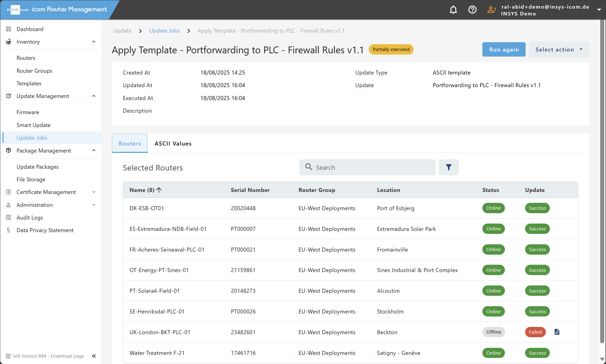Viewport: 606px width, 364px height.
Task: Click the Certificate Management shield icon
Action: pos(9,192)
